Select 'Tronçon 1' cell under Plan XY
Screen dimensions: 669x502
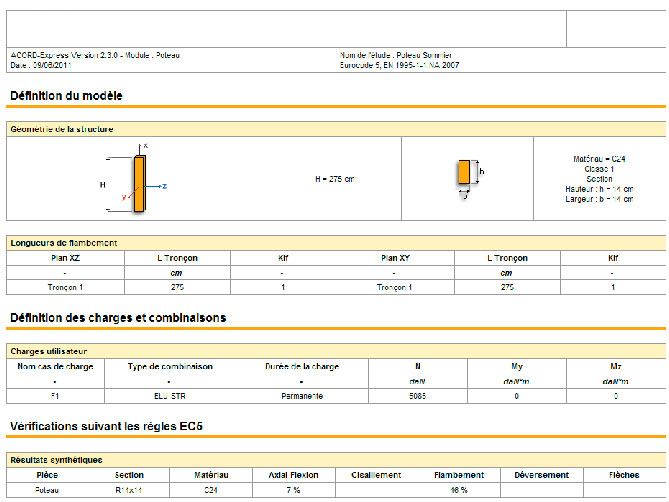click(x=395, y=287)
